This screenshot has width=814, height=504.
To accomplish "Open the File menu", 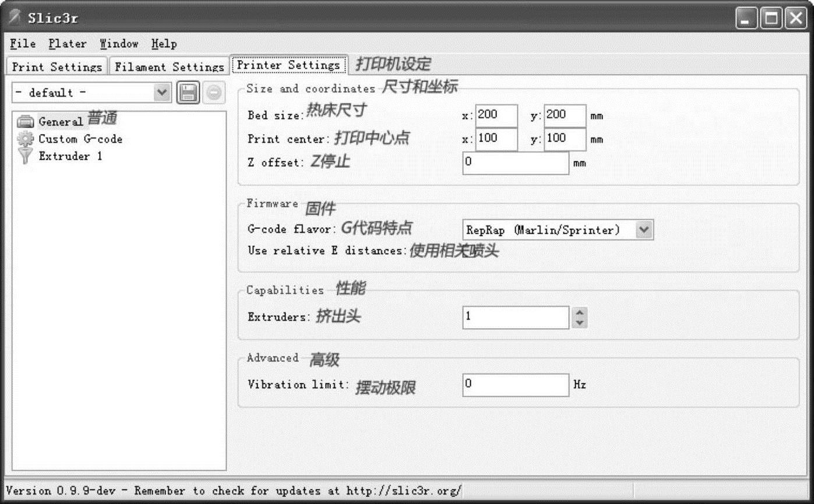I will [23, 44].
